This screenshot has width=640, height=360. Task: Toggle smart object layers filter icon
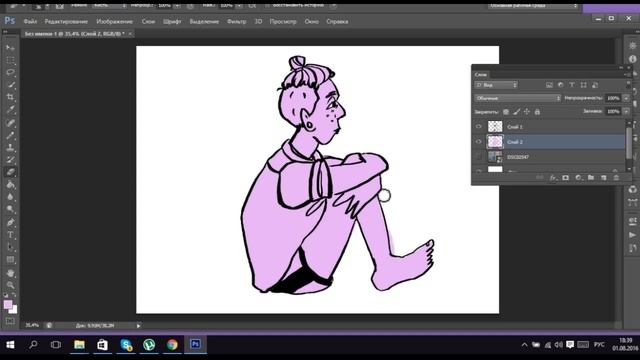(595, 85)
